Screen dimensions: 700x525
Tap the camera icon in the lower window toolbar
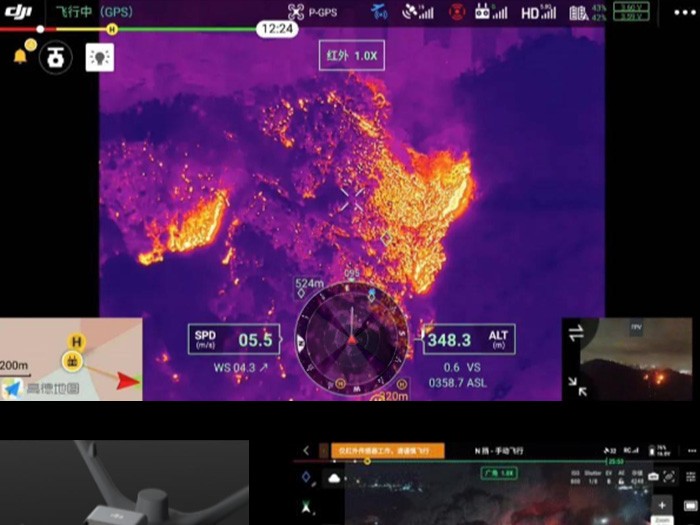coord(653,477)
